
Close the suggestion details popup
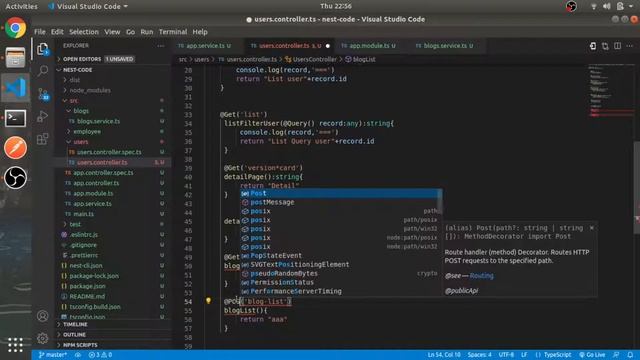(592, 228)
